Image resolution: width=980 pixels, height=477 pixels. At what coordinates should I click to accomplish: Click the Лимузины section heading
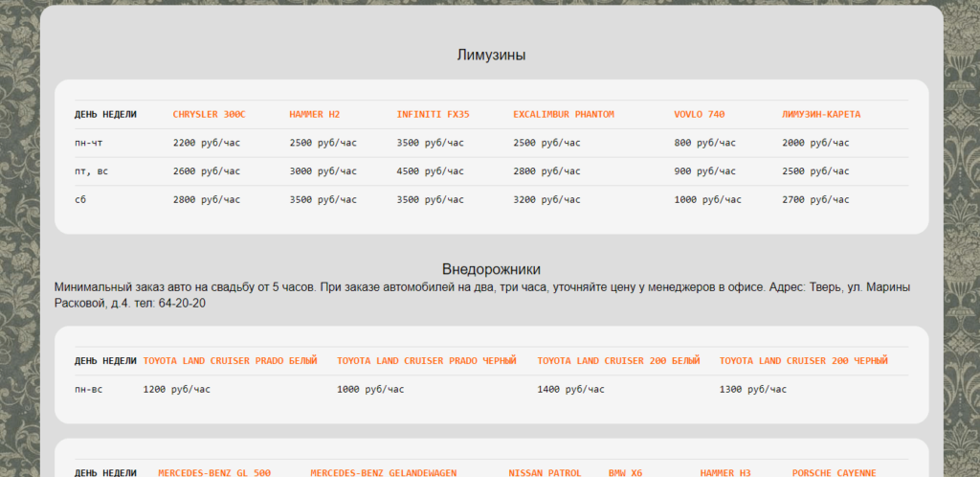tap(491, 56)
